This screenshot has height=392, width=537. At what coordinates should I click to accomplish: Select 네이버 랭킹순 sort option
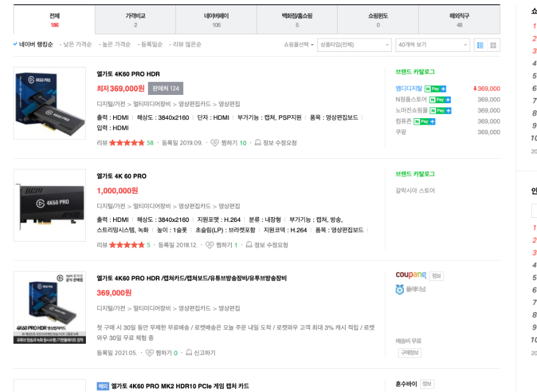click(33, 44)
